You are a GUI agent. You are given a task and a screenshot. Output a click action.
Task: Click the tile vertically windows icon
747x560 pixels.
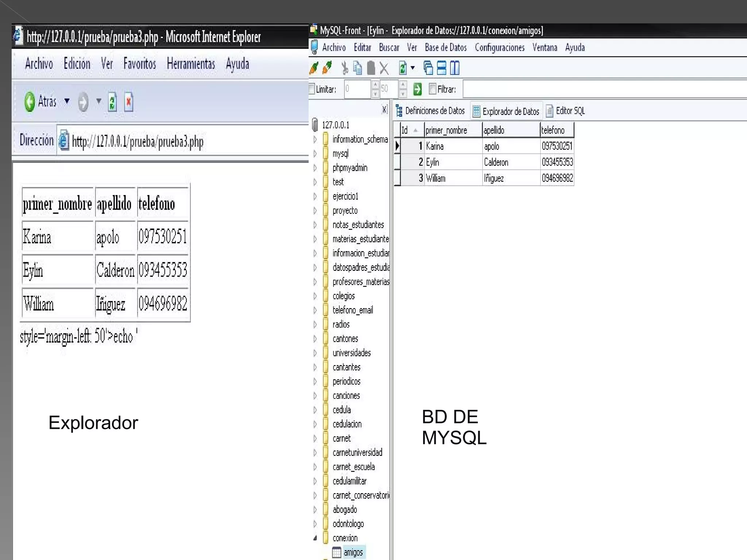click(454, 68)
